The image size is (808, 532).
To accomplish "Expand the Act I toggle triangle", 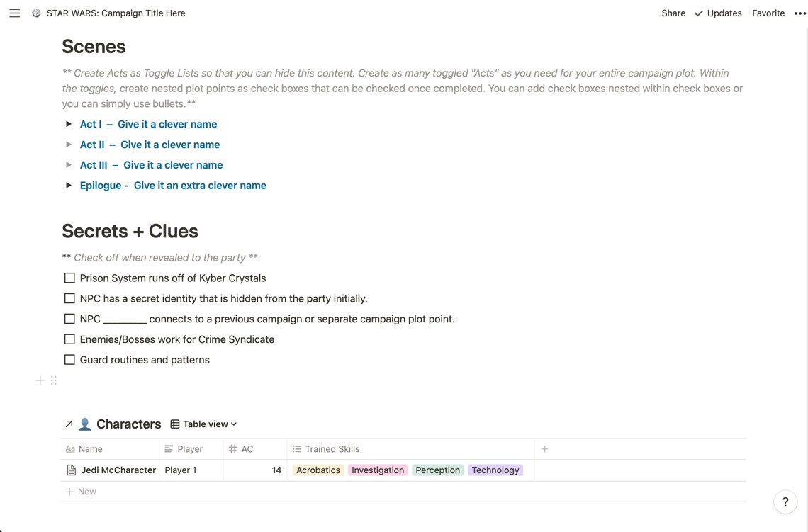I will pyautogui.click(x=69, y=124).
